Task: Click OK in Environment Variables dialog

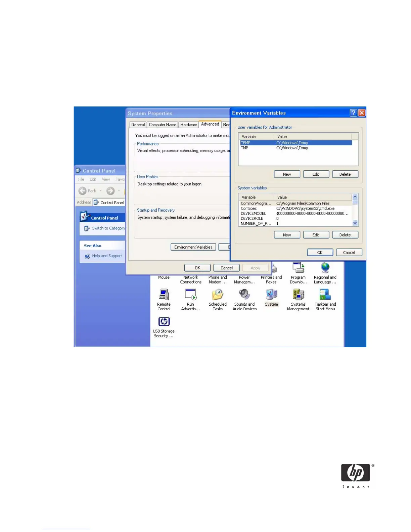Action: 320,253
